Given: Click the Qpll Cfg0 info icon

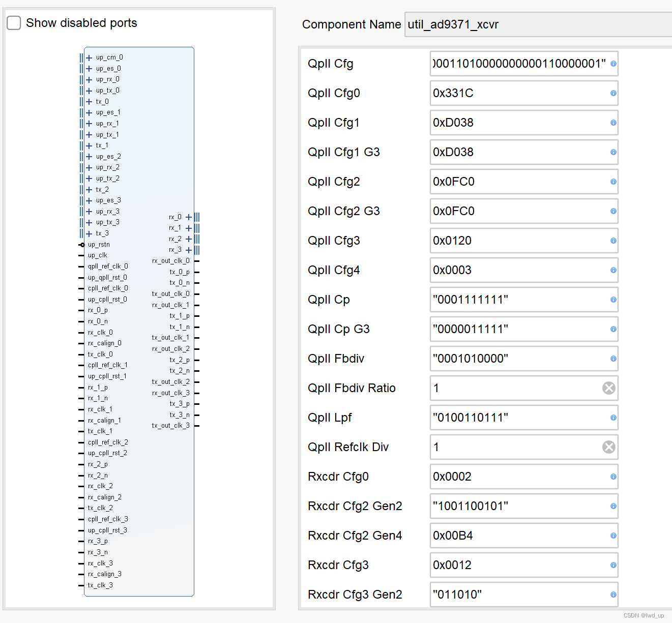Looking at the screenshot, I should click(613, 93).
